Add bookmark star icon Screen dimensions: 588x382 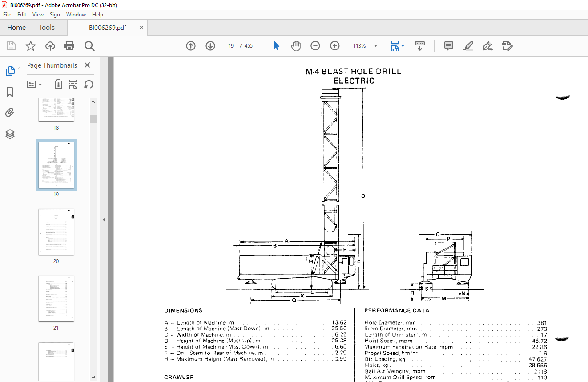click(30, 46)
